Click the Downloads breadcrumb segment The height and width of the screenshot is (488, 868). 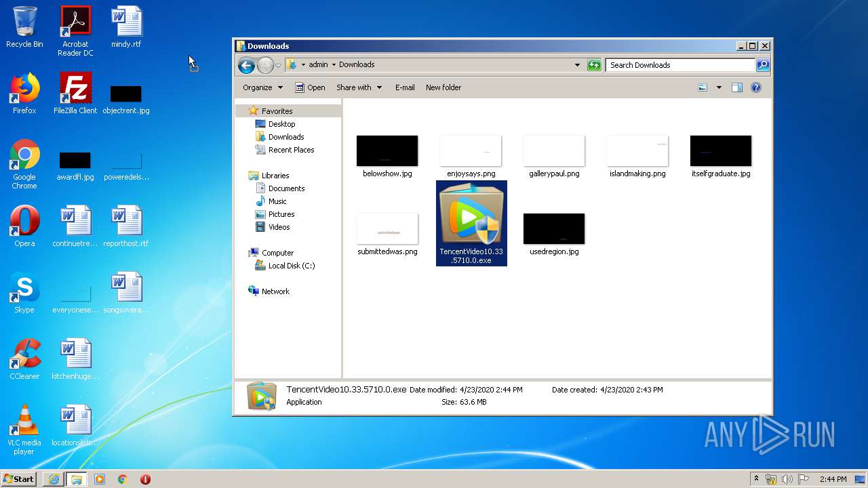[357, 65]
